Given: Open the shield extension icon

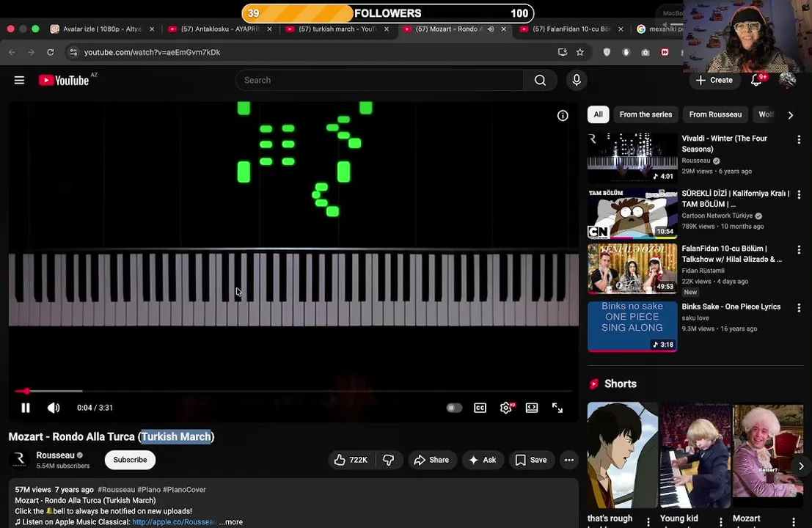Looking at the screenshot, I should [x=607, y=52].
